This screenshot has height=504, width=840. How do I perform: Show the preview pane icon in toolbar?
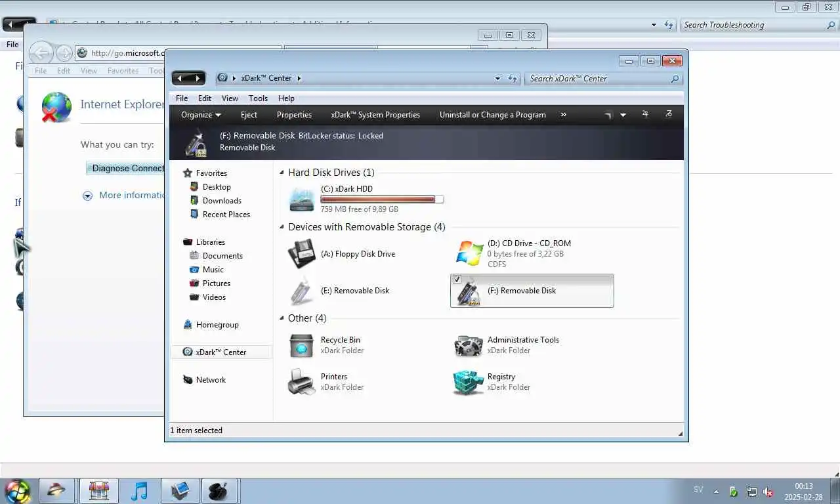click(645, 114)
